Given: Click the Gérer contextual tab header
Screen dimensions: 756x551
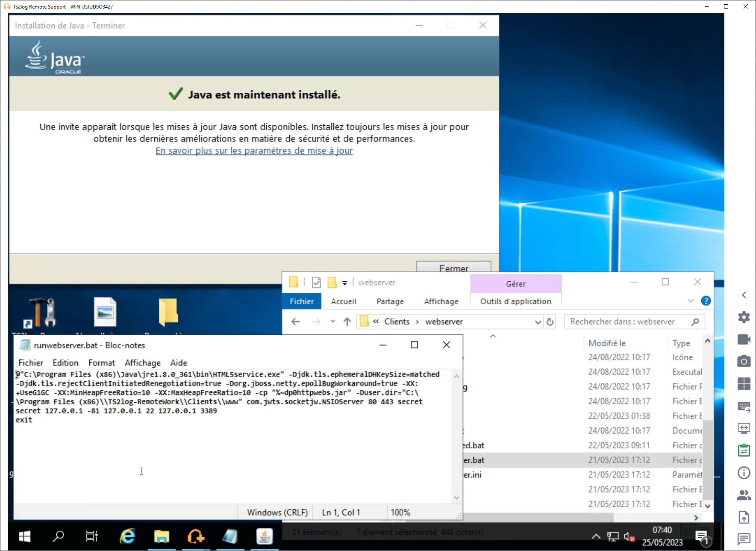Looking at the screenshot, I should pos(516,284).
